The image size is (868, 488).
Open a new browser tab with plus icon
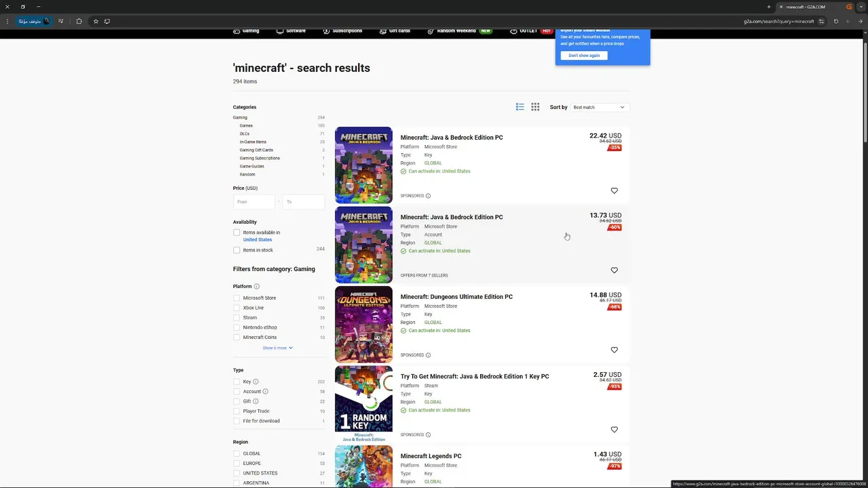(x=769, y=7)
